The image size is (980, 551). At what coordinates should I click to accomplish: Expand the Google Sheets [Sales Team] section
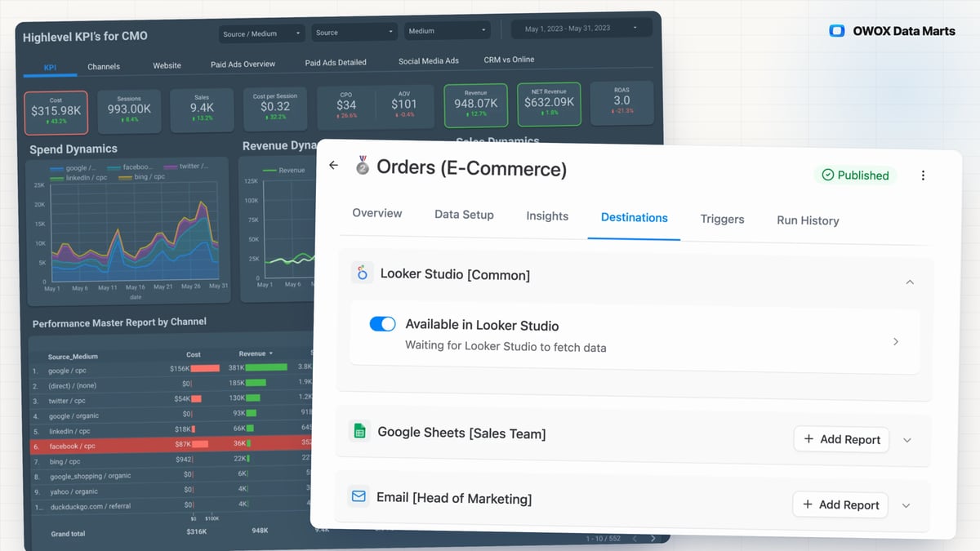[907, 440]
